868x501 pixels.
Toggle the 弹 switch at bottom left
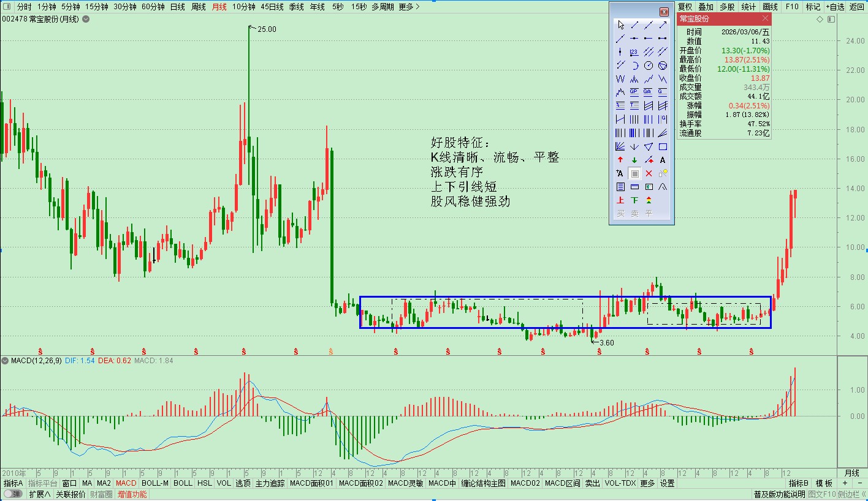pyautogui.click(x=13, y=494)
